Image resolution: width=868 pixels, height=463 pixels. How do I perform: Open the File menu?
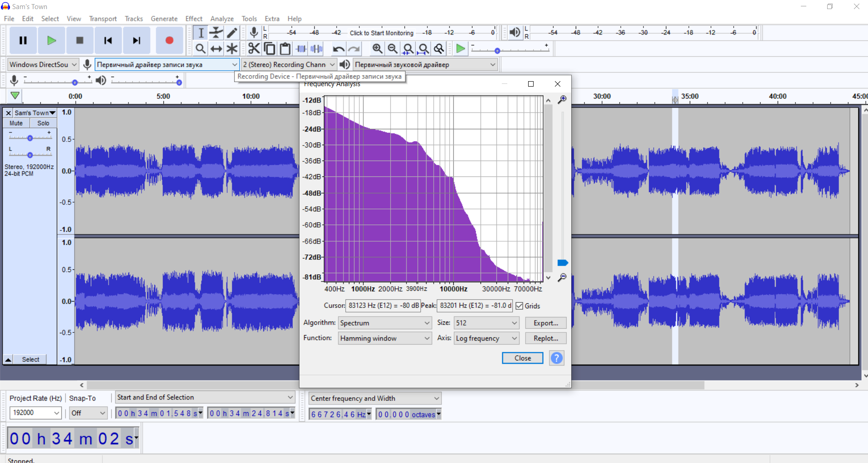(x=9, y=19)
